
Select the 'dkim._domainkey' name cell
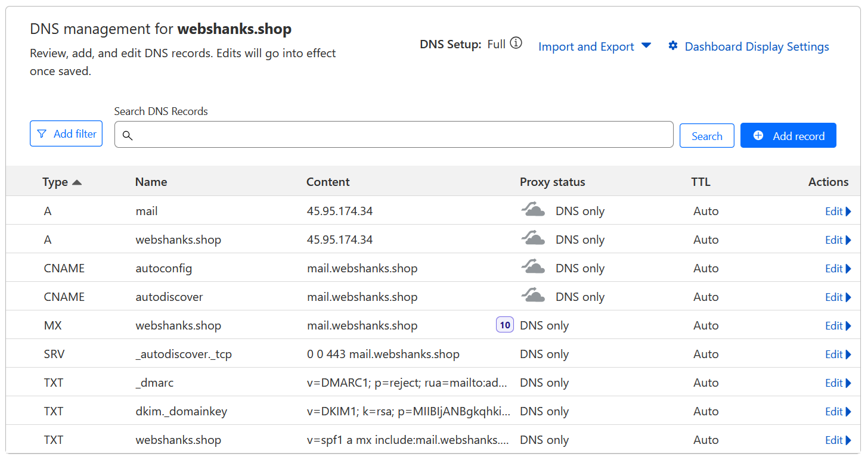181,411
